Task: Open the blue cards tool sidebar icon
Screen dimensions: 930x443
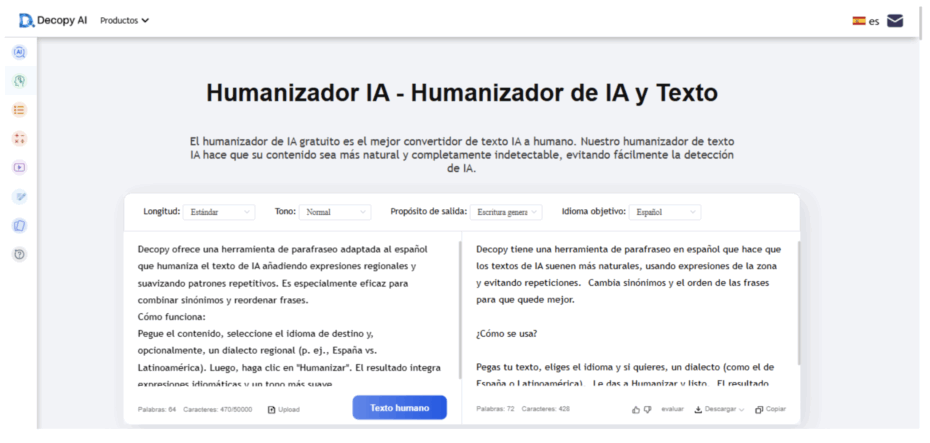Action: [x=20, y=225]
